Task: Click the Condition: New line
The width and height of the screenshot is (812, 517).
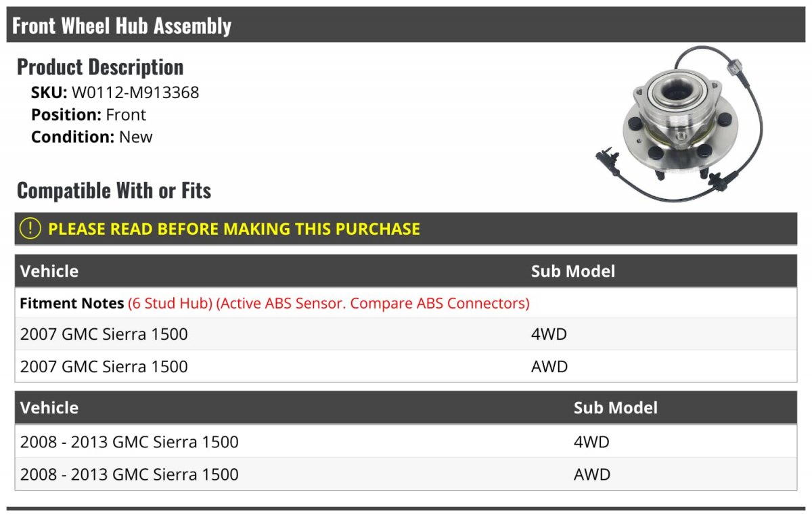Action: click(x=92, y=137)
